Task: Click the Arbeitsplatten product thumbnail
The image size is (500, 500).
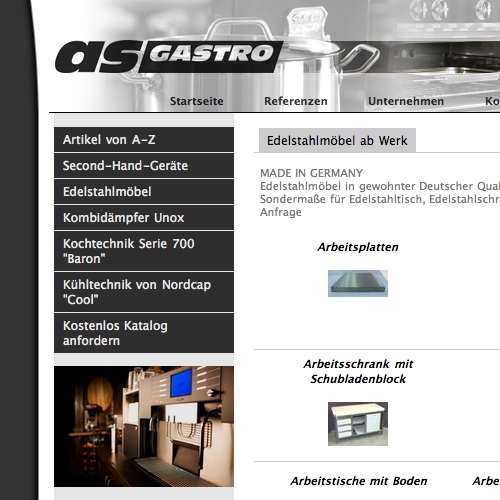Action: coord(358,283)
